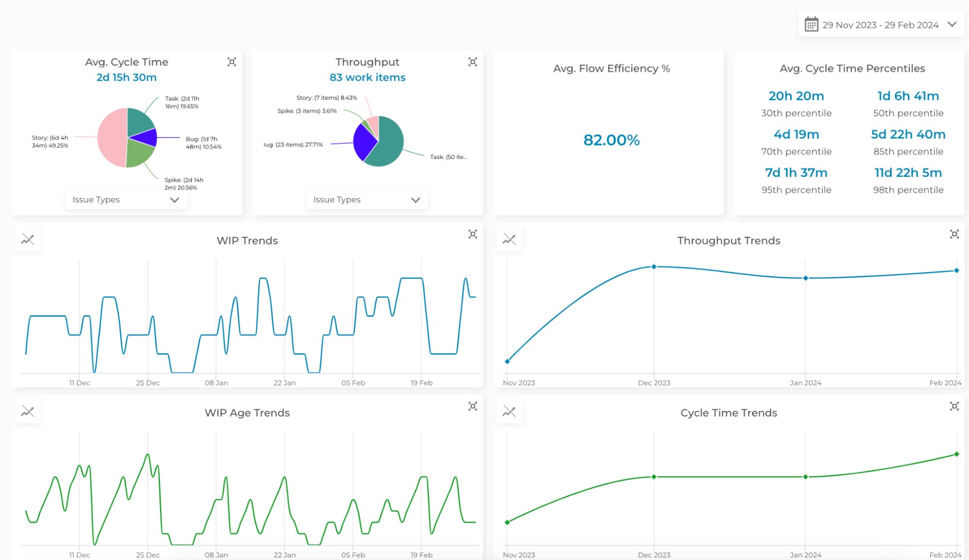Click the Task slice in the Throughput pie
This screenshot has width=969, height=560.
(x=388, y=140)
